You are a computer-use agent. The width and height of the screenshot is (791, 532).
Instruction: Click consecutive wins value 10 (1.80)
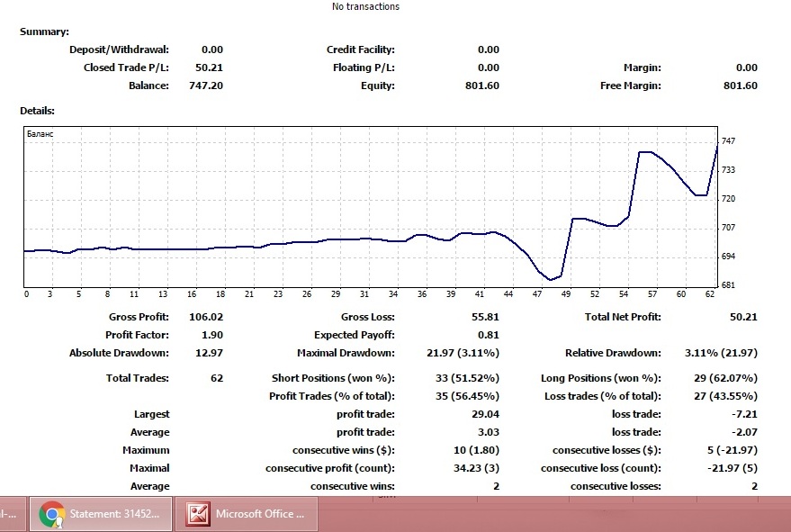(476, 450)
